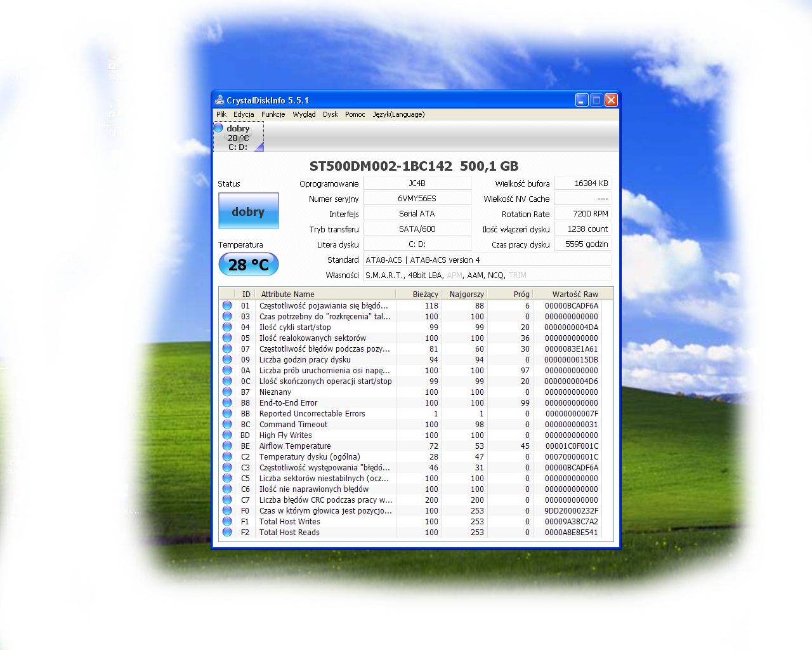Click the status orb for attribute C2
The image size is (812, 650).
pos(227,456)
